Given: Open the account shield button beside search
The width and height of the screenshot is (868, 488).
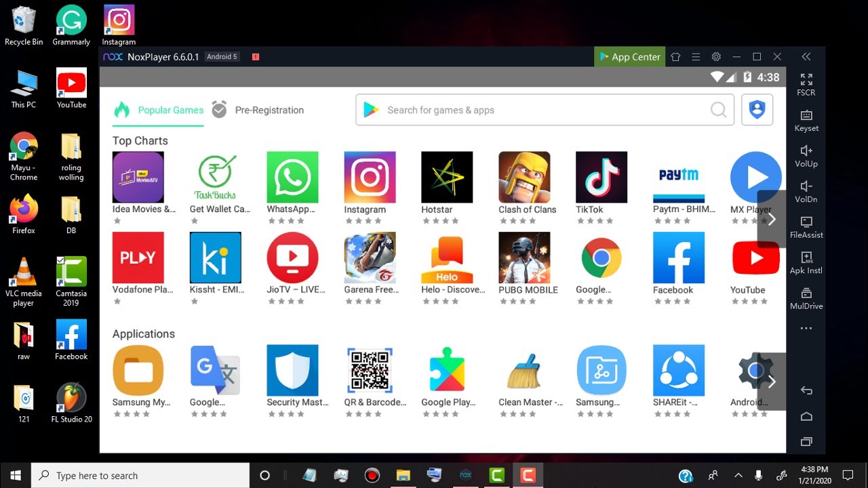Looking at the screenshot, I should (757, 110).
